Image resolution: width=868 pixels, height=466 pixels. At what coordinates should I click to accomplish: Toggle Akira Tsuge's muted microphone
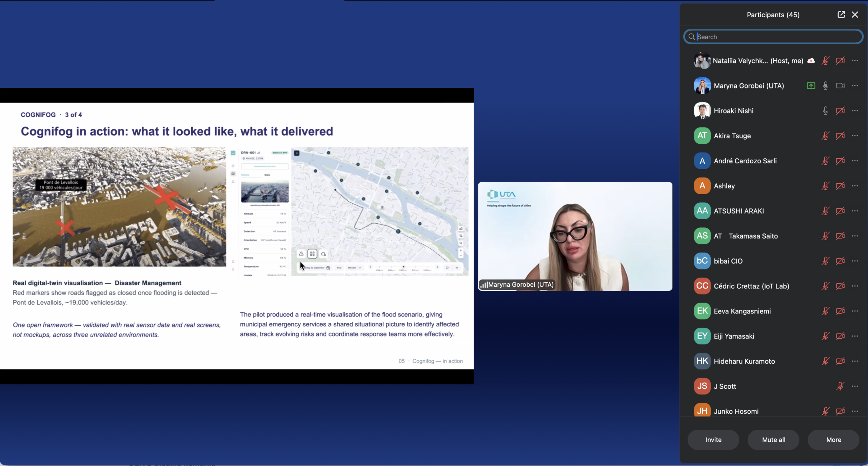[x=826, y=136]
